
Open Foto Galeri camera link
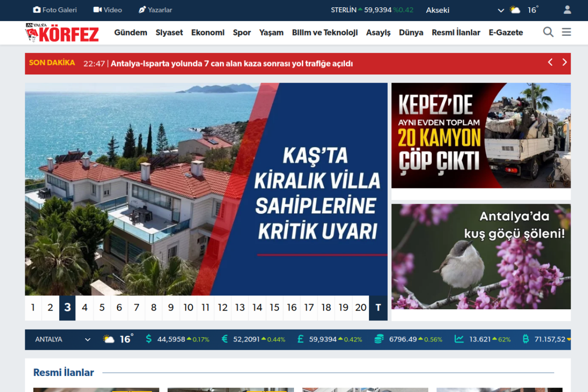(x=37, y=10)
